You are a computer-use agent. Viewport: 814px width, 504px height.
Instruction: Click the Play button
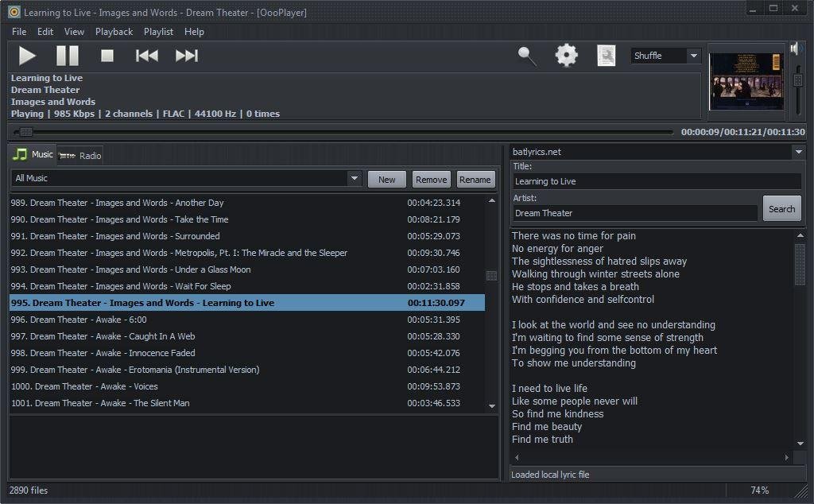(28, 56)
